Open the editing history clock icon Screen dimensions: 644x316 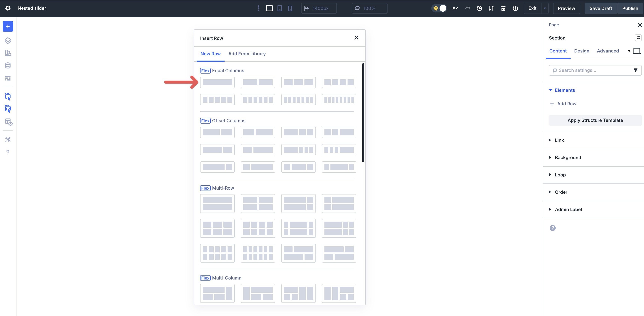[479, 8]
